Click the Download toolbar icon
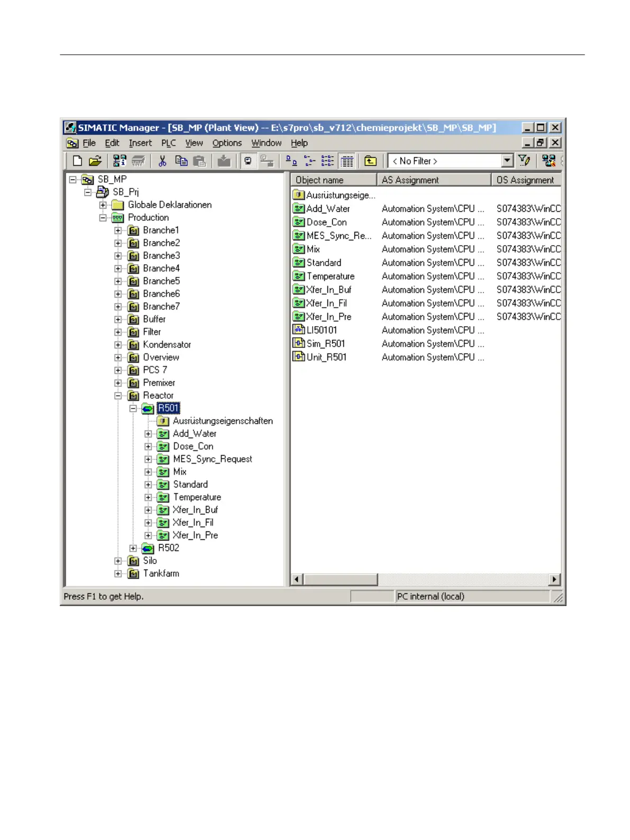The width and height of the screenshot is (630, 840). (224, 161)
